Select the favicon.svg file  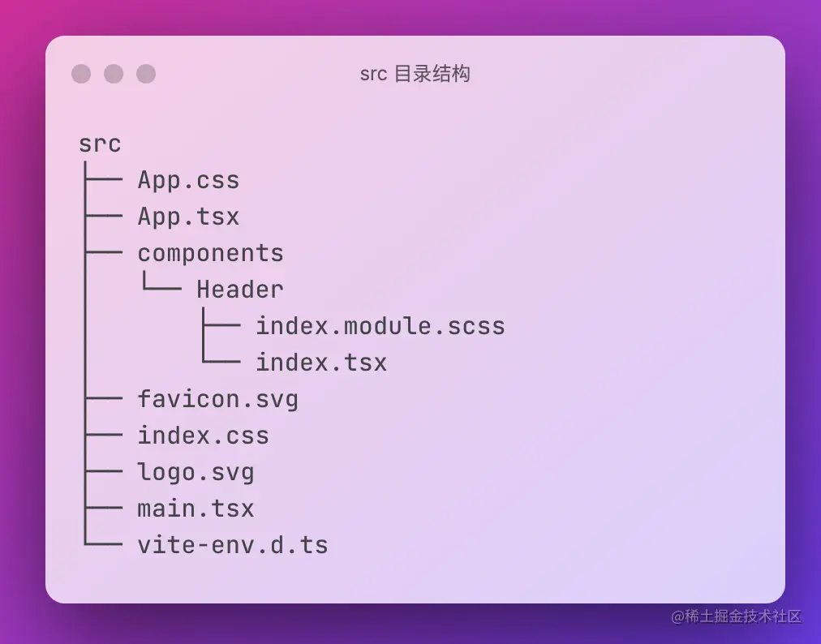coord(217,398)
